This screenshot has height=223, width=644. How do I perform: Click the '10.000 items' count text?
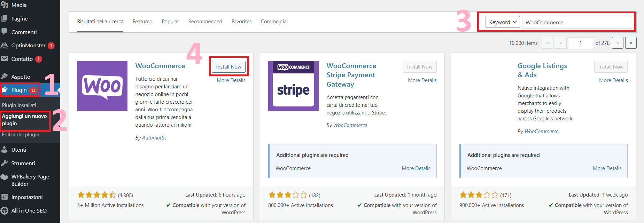pyautogui.click(x=523, y=43)
